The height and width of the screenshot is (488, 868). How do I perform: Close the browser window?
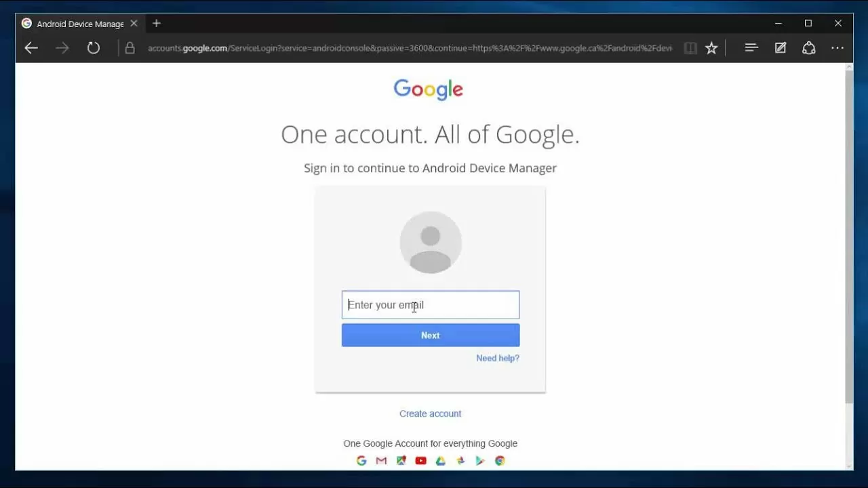(838, 23)
